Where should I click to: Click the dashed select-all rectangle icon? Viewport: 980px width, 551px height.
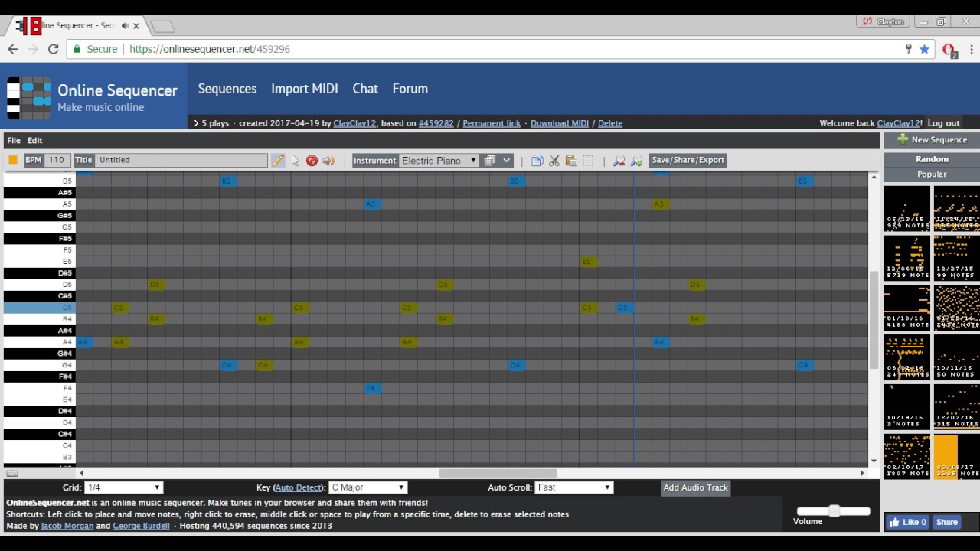[x=588, y=161]
